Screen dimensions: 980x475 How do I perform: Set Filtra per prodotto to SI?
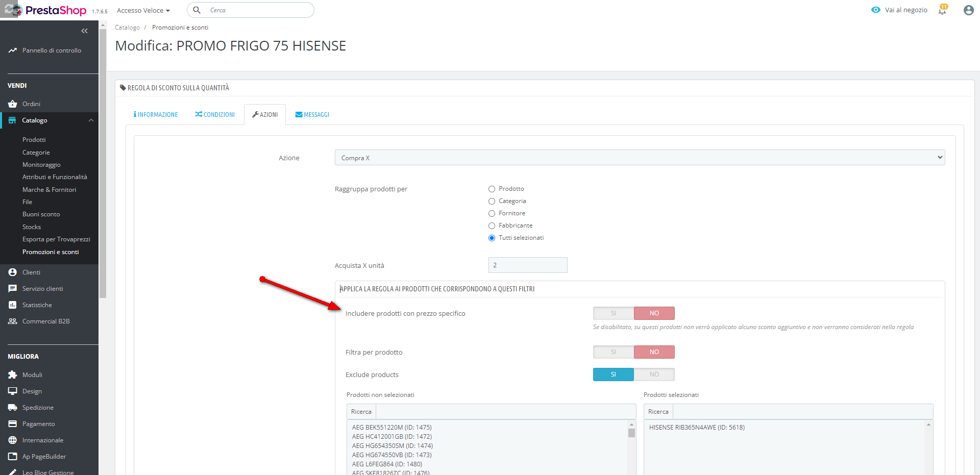point(614,352)
